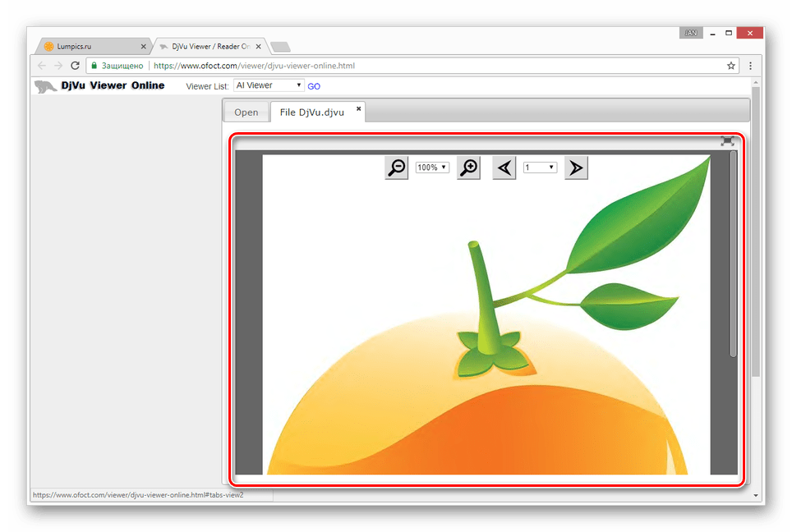Click the browser back arrow

(x=42, y=66)
